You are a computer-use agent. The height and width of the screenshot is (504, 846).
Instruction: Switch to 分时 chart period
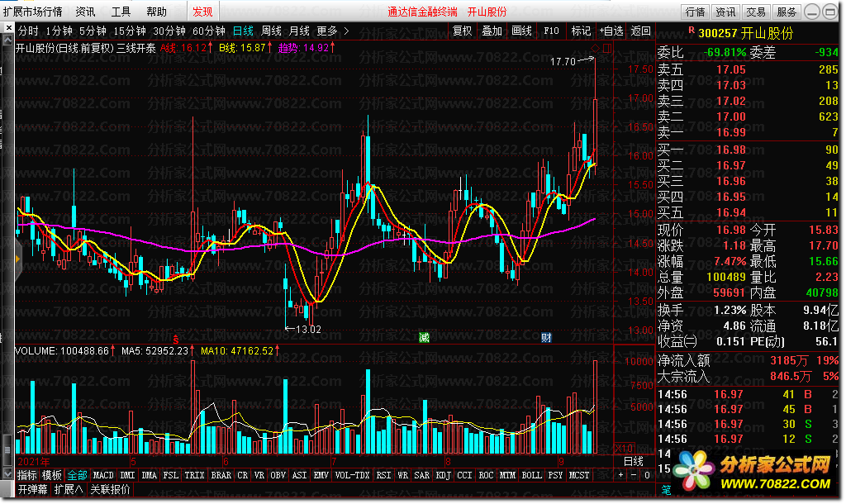point(28,31)
